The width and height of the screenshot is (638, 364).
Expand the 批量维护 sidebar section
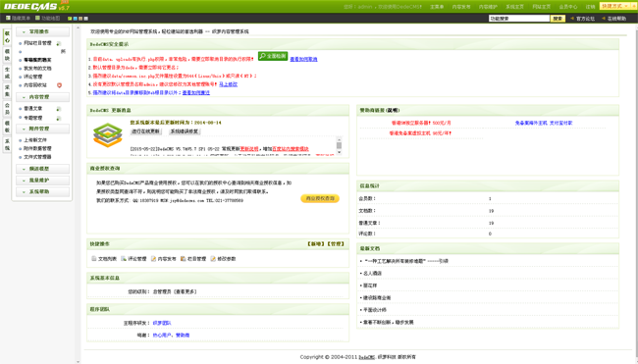[x=43, y=181]
